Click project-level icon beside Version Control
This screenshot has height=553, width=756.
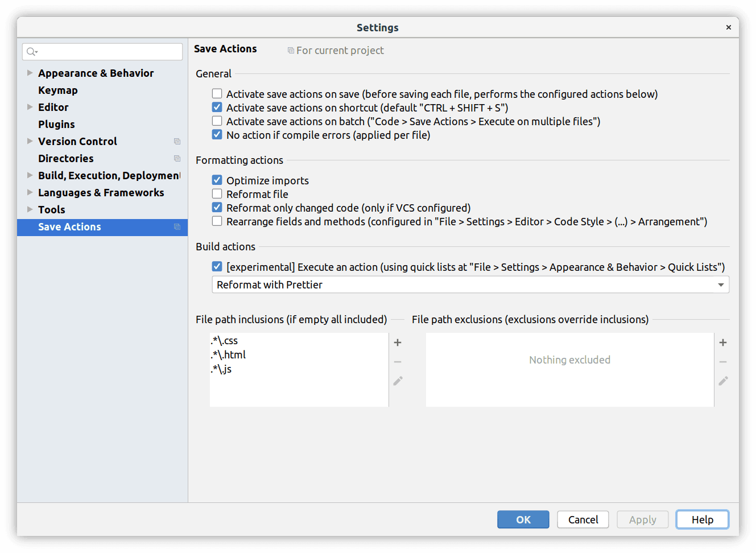click(177, 141)
